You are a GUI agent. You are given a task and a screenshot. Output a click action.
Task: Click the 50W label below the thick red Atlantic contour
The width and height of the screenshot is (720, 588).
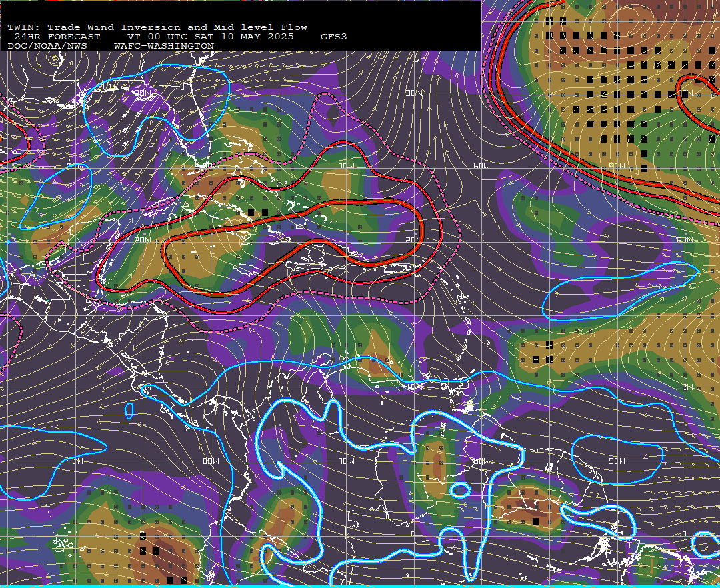616,166
